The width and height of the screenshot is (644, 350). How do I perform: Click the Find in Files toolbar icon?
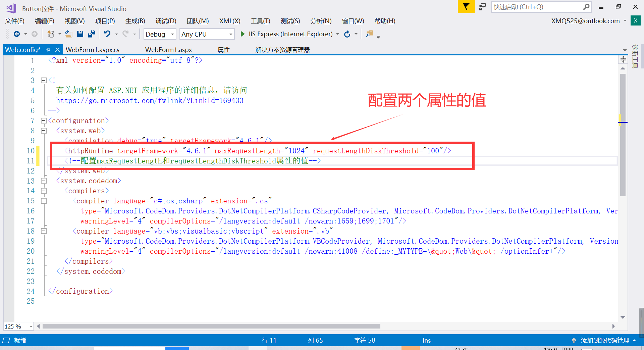[x=369, y=34]
